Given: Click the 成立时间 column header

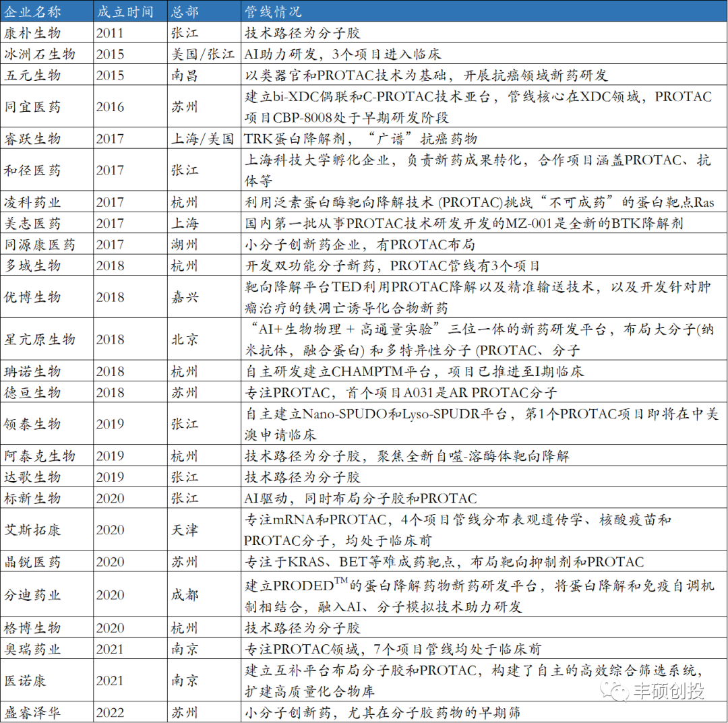Looking at the screenshot, I should pyautogui.click(x=125, y=12).
